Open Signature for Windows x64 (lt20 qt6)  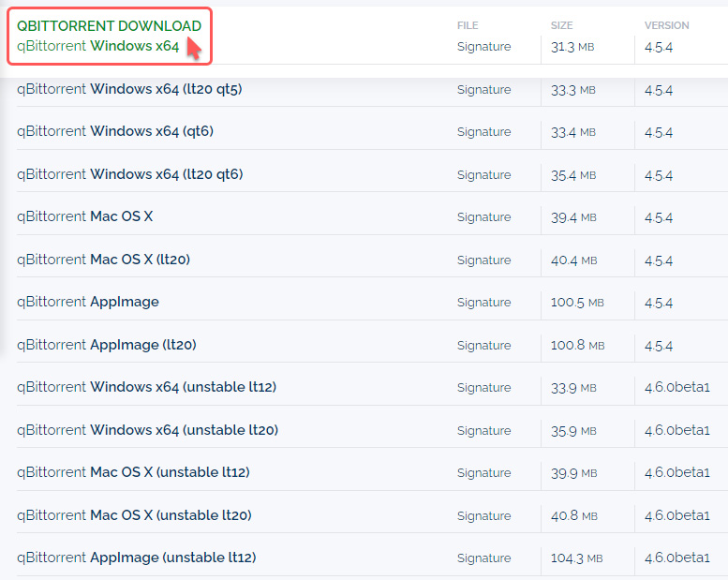click(x=483, y=175)
